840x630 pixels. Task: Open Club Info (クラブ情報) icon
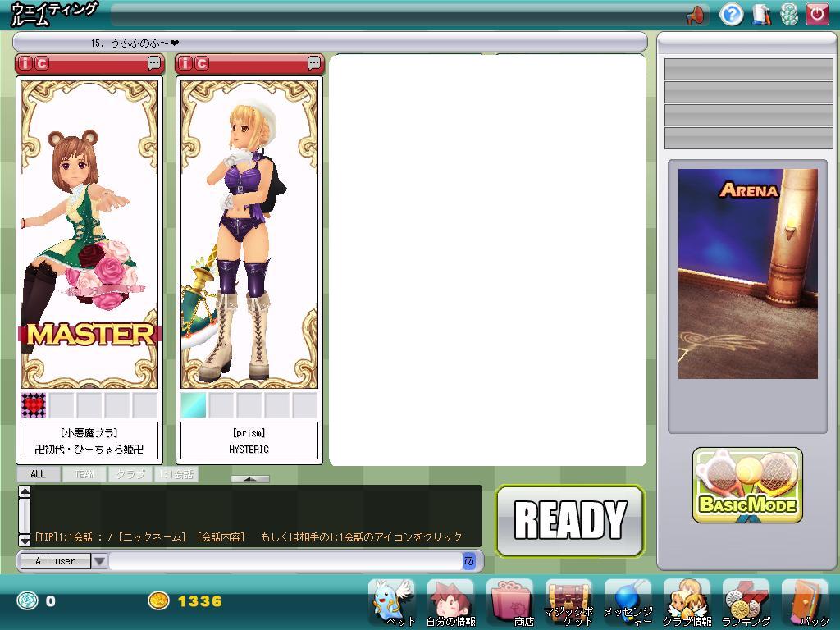coord(687,600)
